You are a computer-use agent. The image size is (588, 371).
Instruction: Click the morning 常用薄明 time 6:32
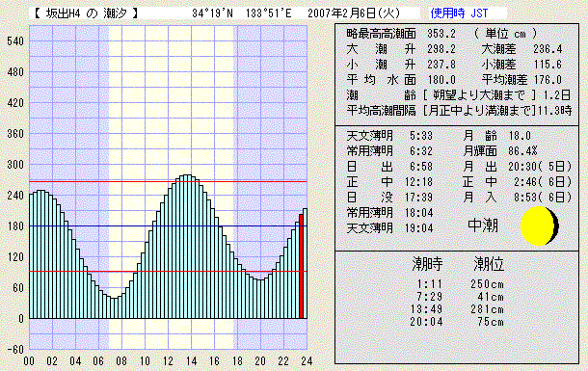pyautogui.click(x=421, y=151)
